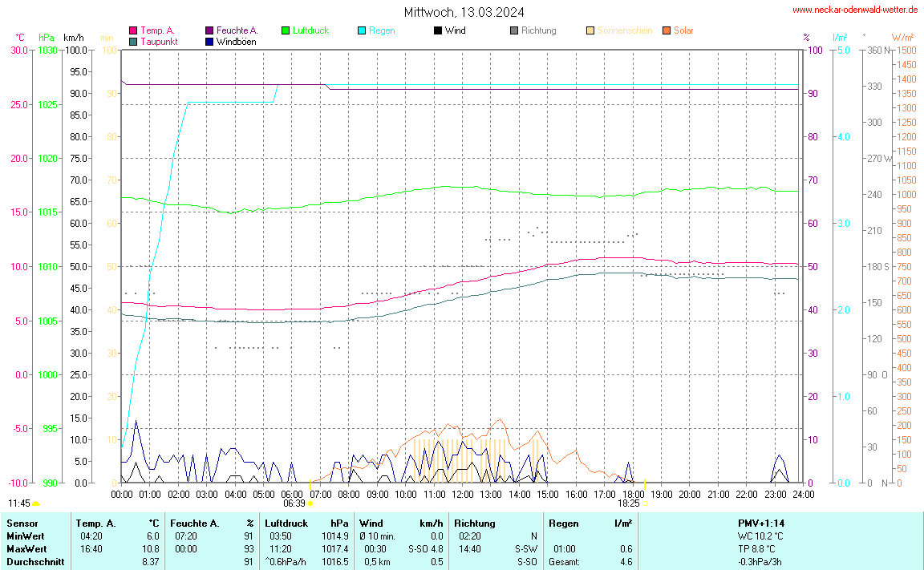
Task: Click the black Wind legend box
Action: (438, 30)
